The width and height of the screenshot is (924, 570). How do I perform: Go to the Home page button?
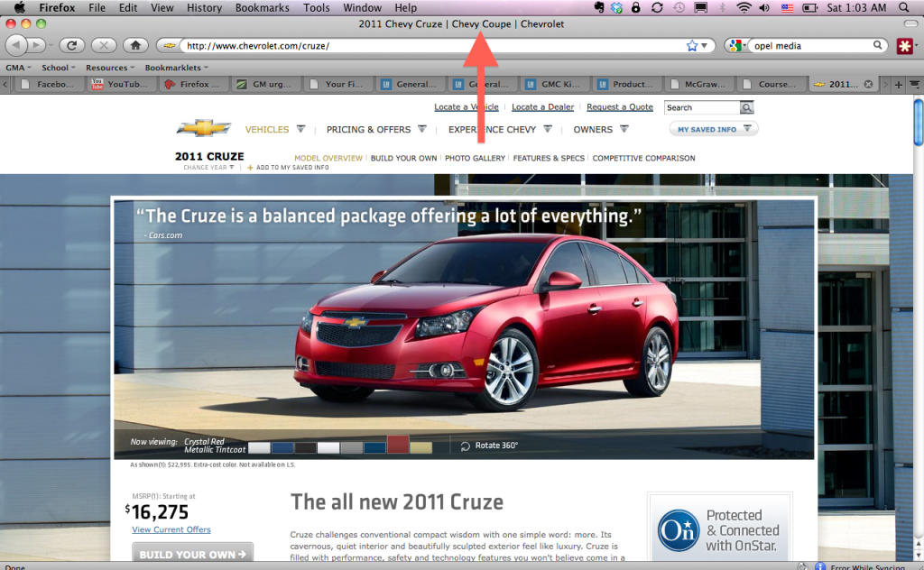click(135, 45)
